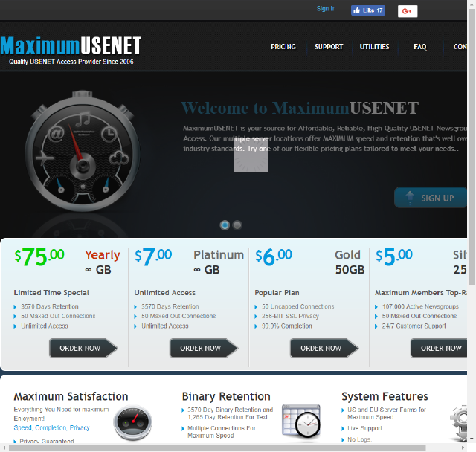476x452 pixels.
Task: Click the Live Support list item
Action: [x=365, y=428]
